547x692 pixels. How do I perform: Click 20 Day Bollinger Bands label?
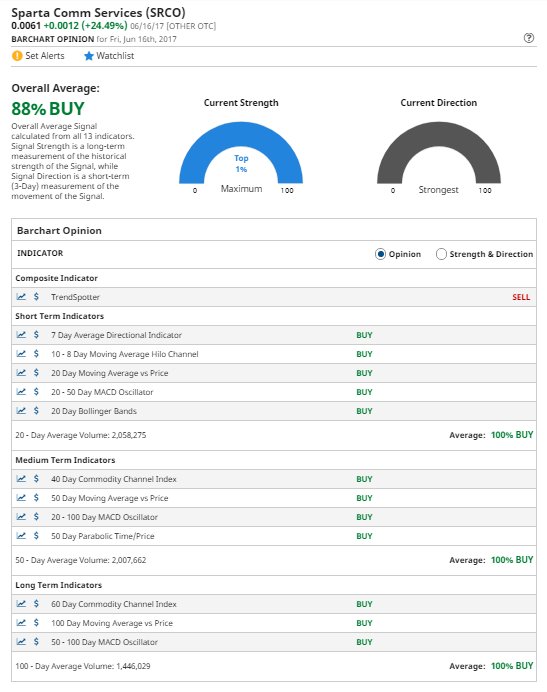coord(94,411)
